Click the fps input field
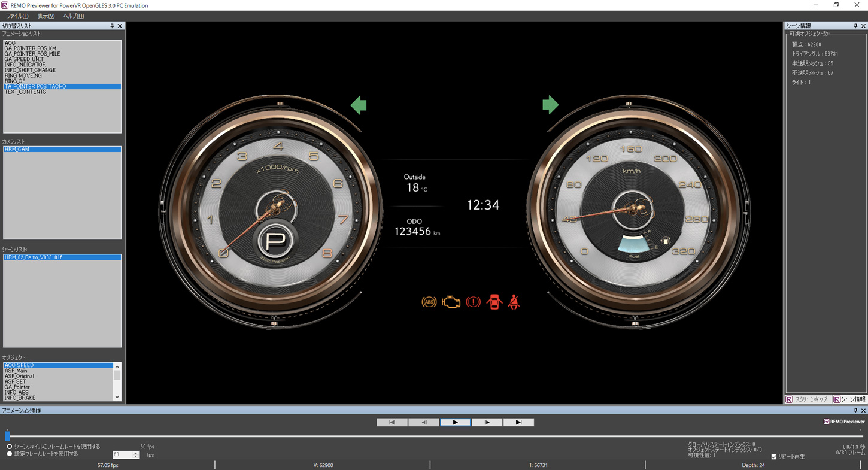The height and width of the screenshot is (470, 868). (122, 454)
